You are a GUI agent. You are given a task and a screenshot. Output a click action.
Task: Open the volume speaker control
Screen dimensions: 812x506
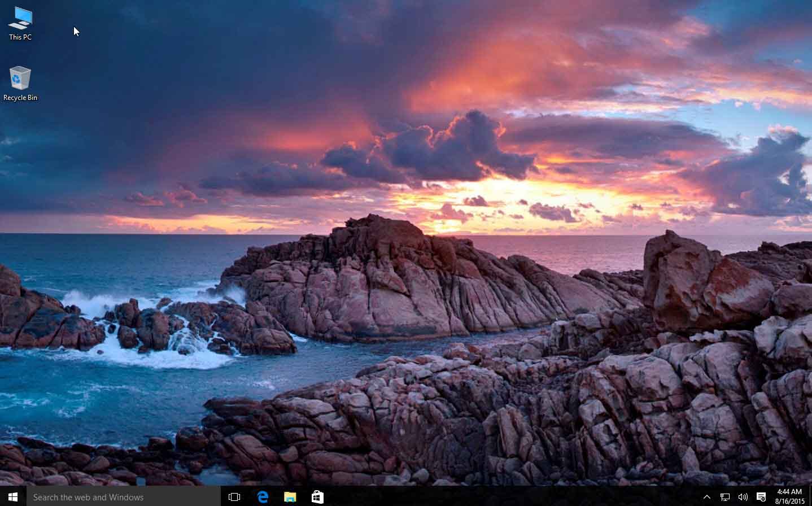pyautogui.click(x=743, y=497)
